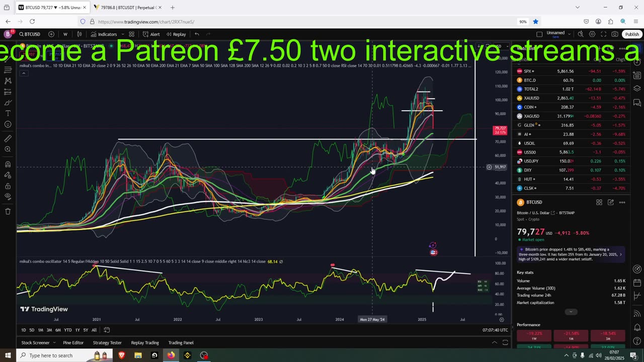
Task: Open the BTCUSD details more options menu
Action: tap(622, 202)
